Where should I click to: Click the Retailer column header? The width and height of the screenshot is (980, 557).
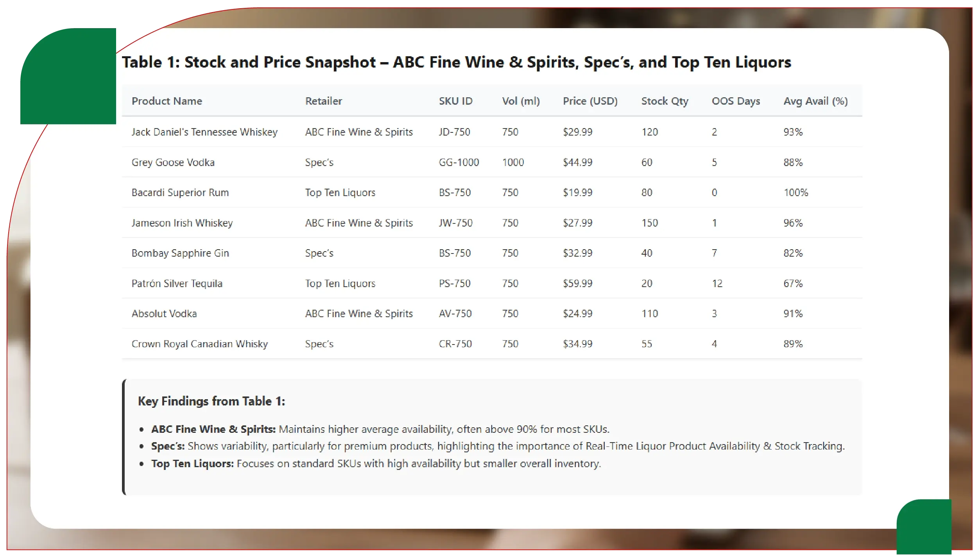(323, 101)
